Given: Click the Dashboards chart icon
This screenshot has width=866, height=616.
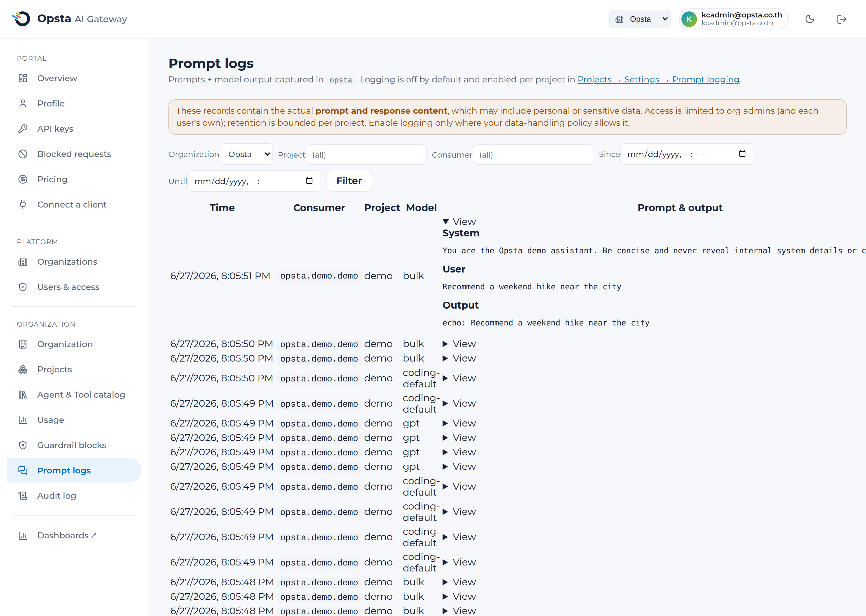Looking at the screenshot, I should point(23,536).
